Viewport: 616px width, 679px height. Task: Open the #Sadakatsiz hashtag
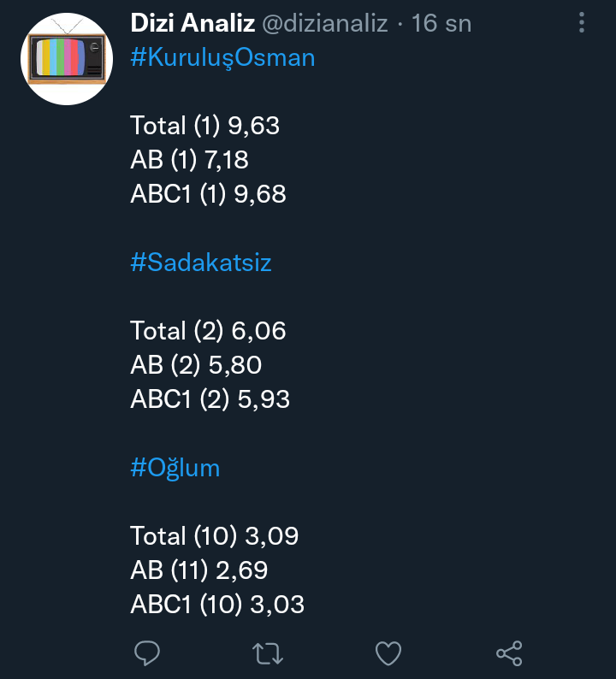click(x=201, y=263)
